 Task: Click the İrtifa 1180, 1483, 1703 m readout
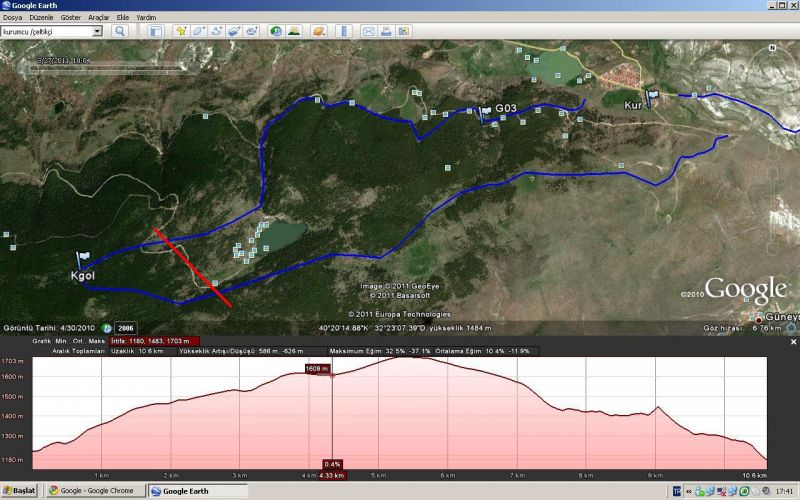point(154,341)
